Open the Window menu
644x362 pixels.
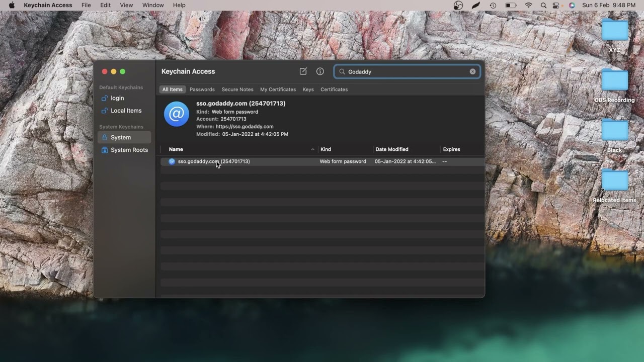(x=153, y=5)
